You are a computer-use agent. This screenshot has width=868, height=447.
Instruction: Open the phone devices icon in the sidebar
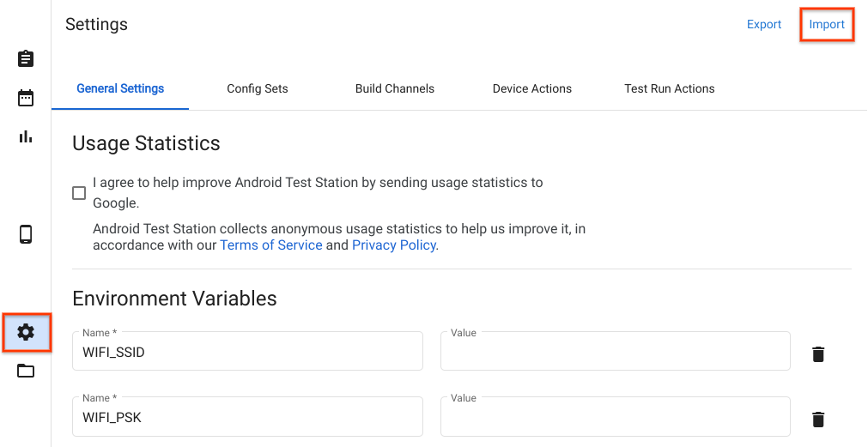point(26,234)
